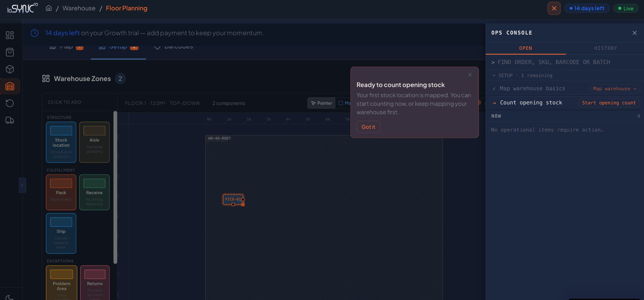Add a Pack fulfillment zone

point(61,192)
